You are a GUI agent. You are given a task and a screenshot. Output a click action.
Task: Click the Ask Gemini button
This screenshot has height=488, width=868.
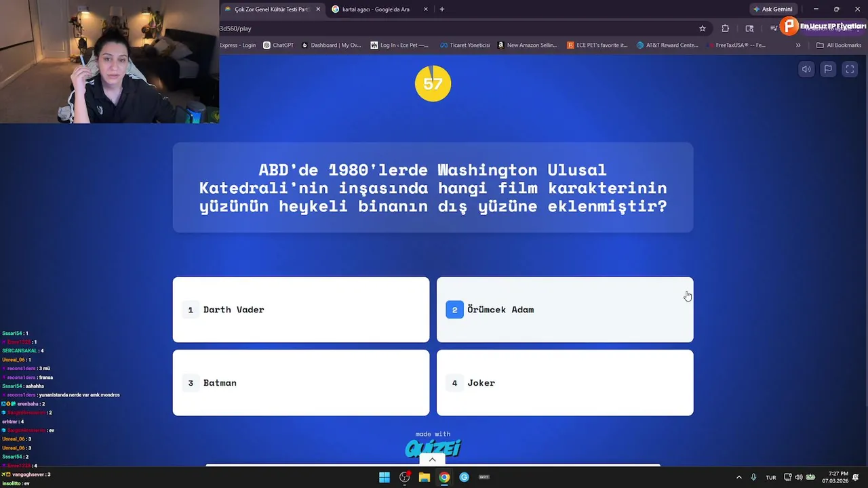pos(772,9)
